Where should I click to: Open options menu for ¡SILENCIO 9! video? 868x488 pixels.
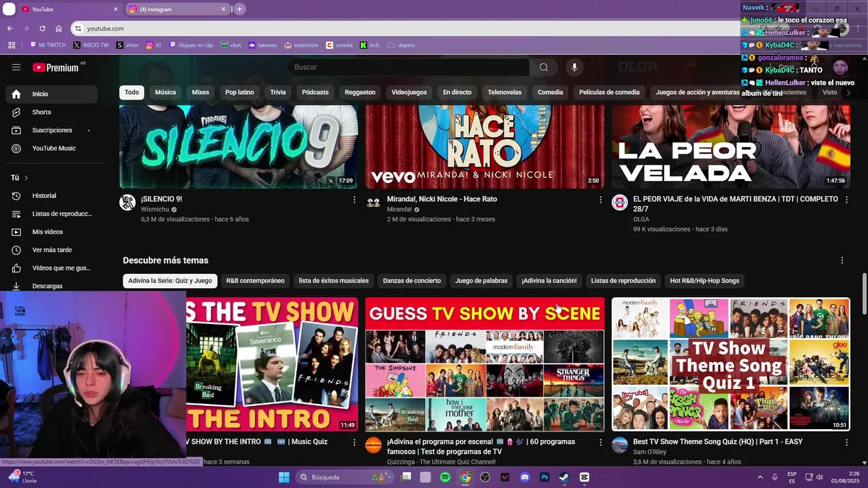[354, 200]
